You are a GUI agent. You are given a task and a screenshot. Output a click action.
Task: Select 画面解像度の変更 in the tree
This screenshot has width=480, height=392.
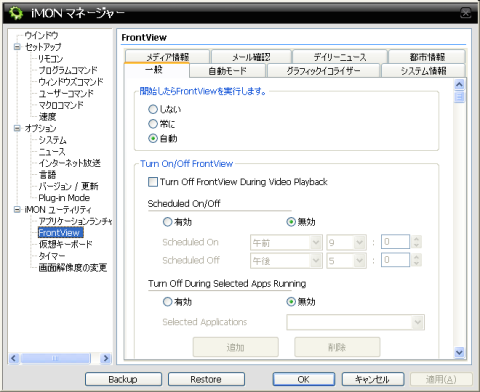pyautogui.click(x=73, y=267)
